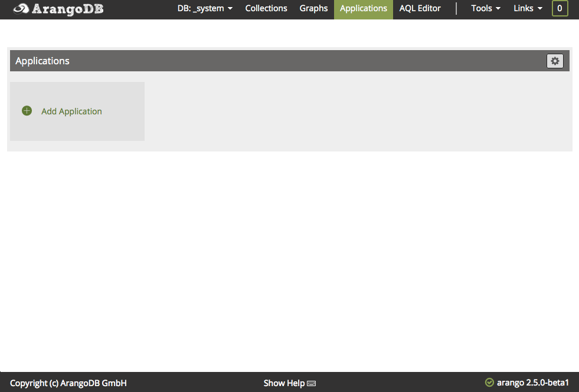
Task: Switch to the Graphs tab
Action: 313,8
